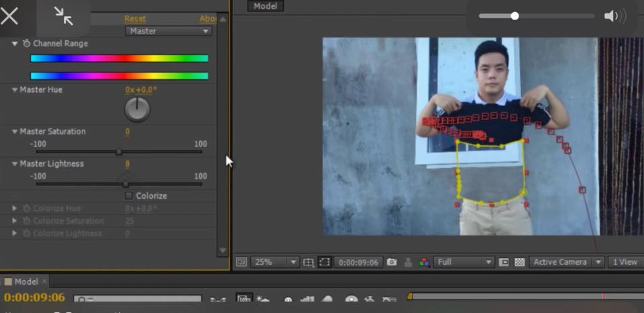Click the Master Hue angle dial

[137, 109]
